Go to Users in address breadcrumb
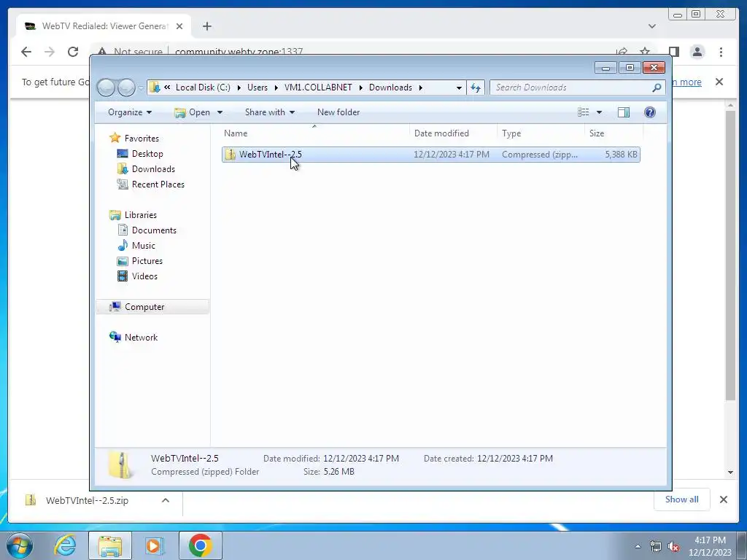The height and width of the screenshot is (560, 747). 258,87
